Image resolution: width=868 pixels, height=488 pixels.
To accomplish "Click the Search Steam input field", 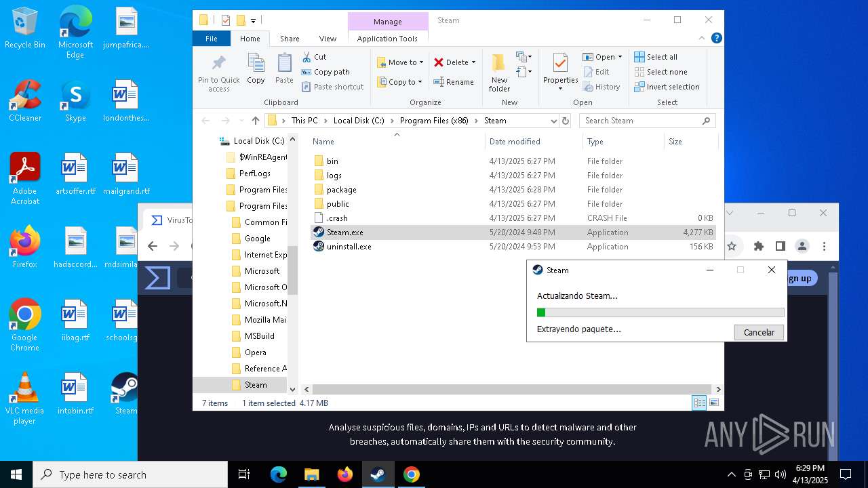I will tap(647, 121).
